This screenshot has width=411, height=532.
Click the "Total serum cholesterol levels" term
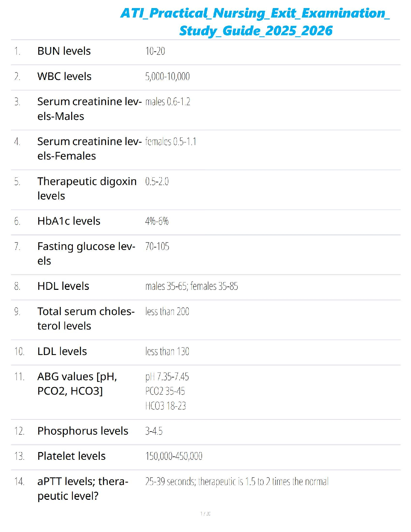coord(86,318)
